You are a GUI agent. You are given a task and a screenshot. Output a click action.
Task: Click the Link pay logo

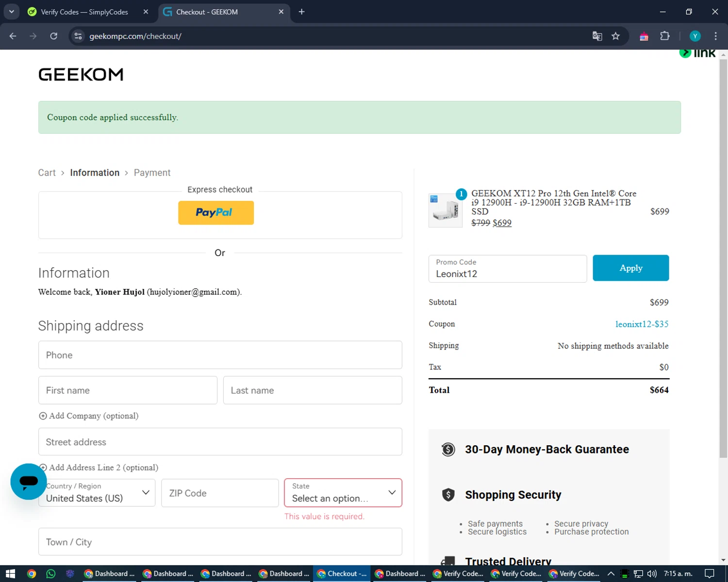pyautogui.click(x=697, y=53)
